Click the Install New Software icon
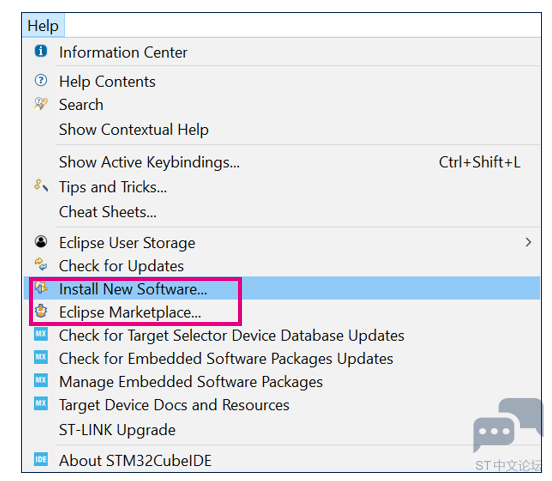The image size is (552, 481). (x=41, y=288)
